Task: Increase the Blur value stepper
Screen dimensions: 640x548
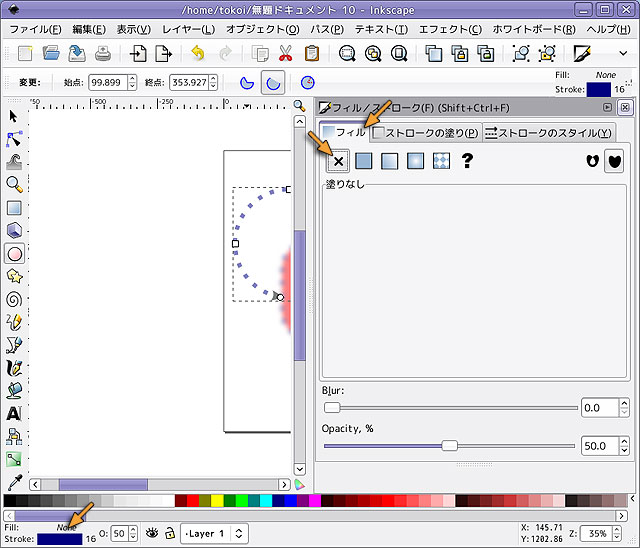Action: click(624, 403)
